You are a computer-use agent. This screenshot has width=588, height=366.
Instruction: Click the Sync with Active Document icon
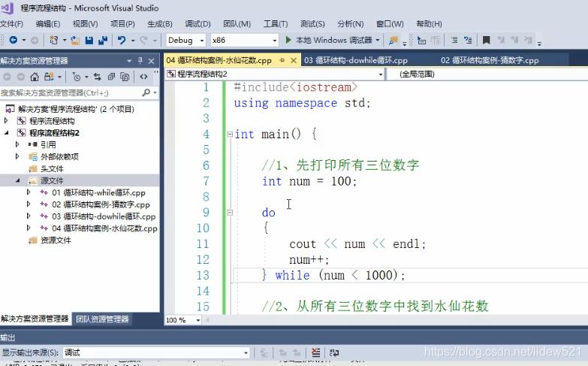97,77
